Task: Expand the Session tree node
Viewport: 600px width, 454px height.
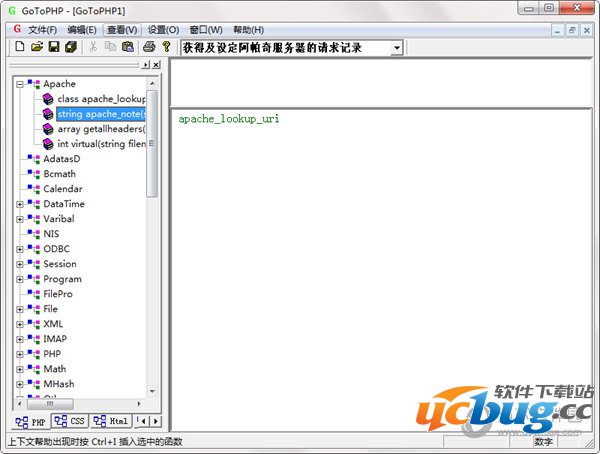Action: click(x=20, y=264)
